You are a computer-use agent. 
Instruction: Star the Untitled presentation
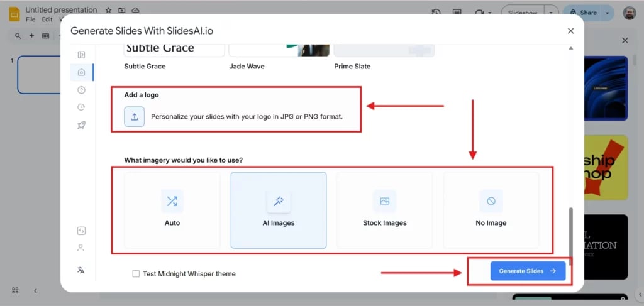tap(108, 10)
